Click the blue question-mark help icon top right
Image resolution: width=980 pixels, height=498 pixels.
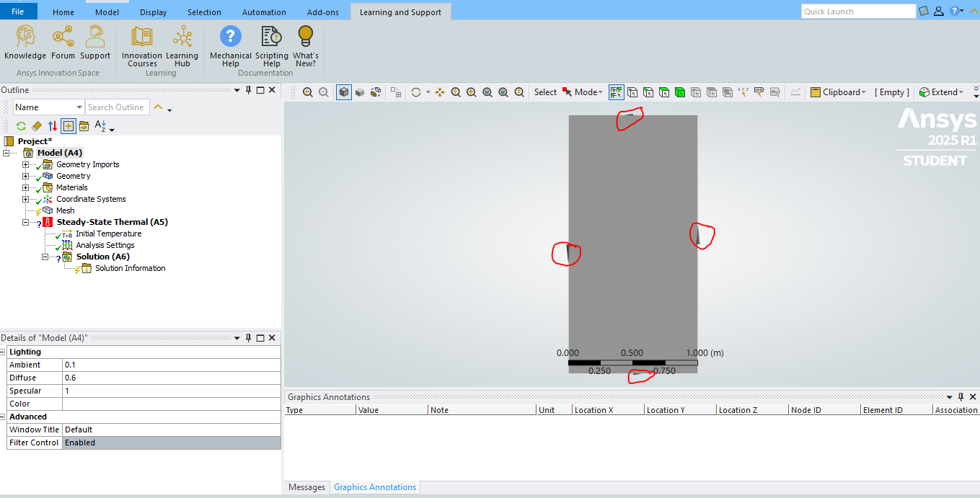[x=954, y=11]
